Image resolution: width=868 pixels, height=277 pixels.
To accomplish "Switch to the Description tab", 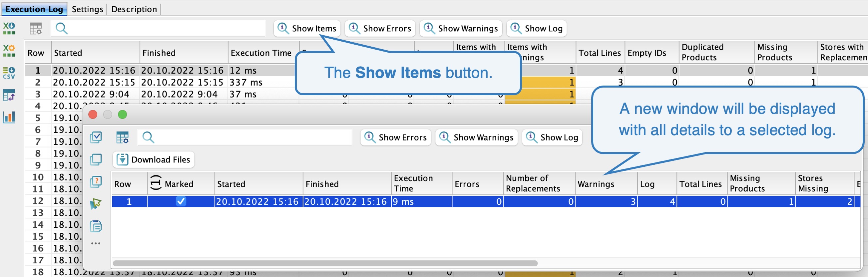I will (x=134, y=9).
